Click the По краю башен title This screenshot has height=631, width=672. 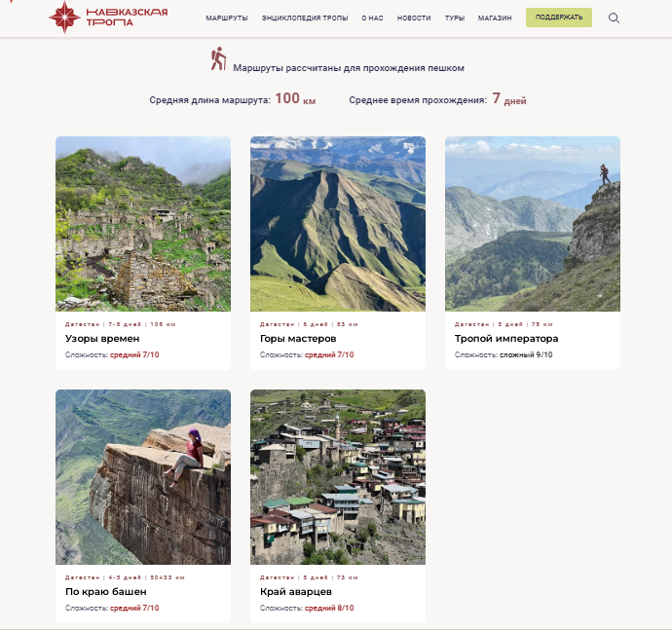(106, 592)
